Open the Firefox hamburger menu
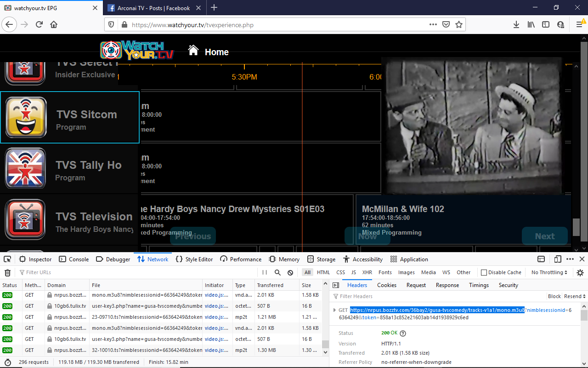 click(580, 24)
